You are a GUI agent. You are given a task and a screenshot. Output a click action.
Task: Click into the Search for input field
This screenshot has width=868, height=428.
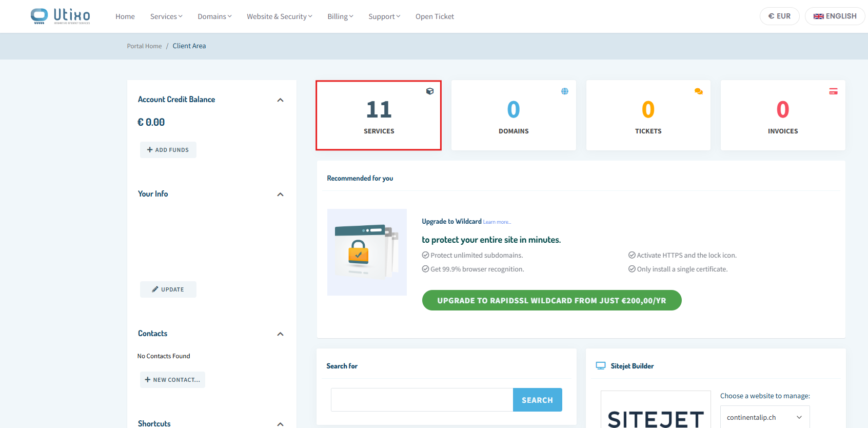click(x=422, y=400)
